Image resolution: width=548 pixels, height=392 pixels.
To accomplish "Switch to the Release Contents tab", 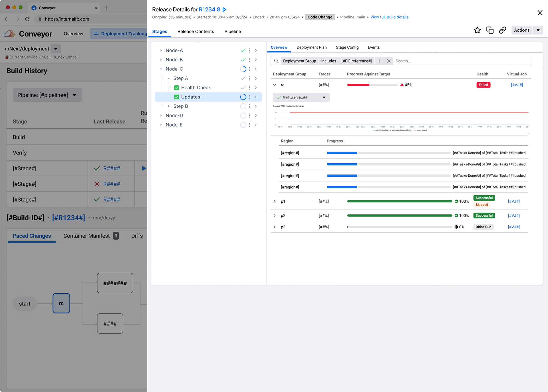I will (196, 31).
